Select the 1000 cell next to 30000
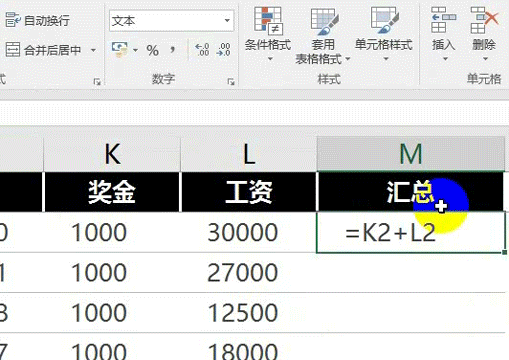 [x=112, y=232]
